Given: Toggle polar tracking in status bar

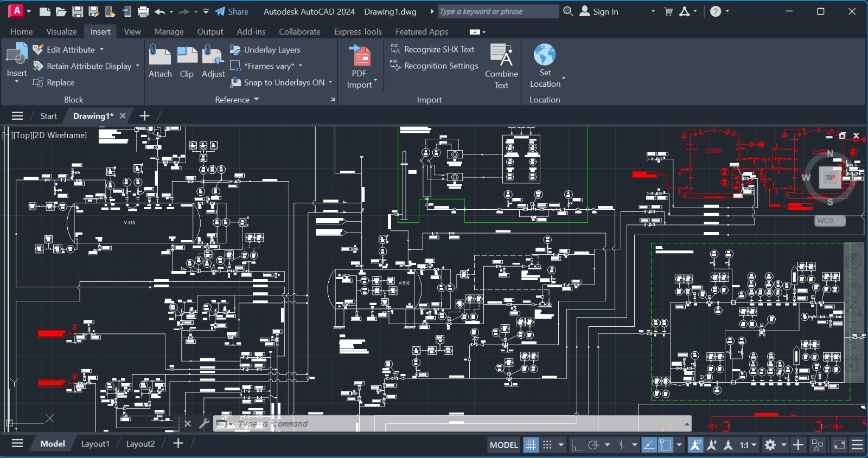Looking at the screenshot, I should click(x=593, y=445).
